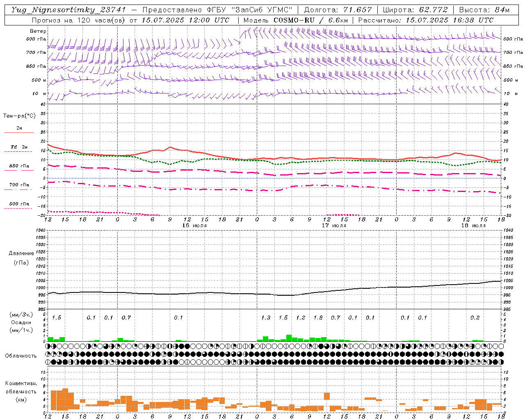Click the Тем-ра(°C) axis title
Image resolution: width=525 pixels, height=420 pixels.
(x=19, y=116)
